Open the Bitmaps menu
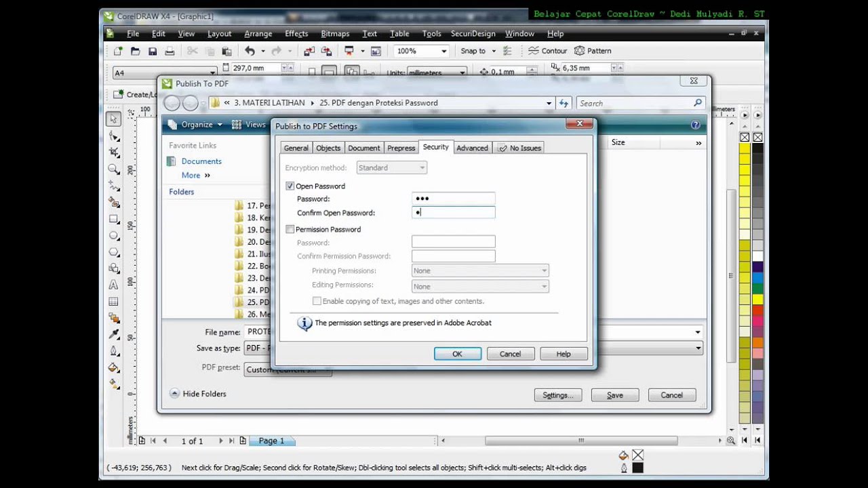Screen dimensions: 868x488 click(335, 33)
